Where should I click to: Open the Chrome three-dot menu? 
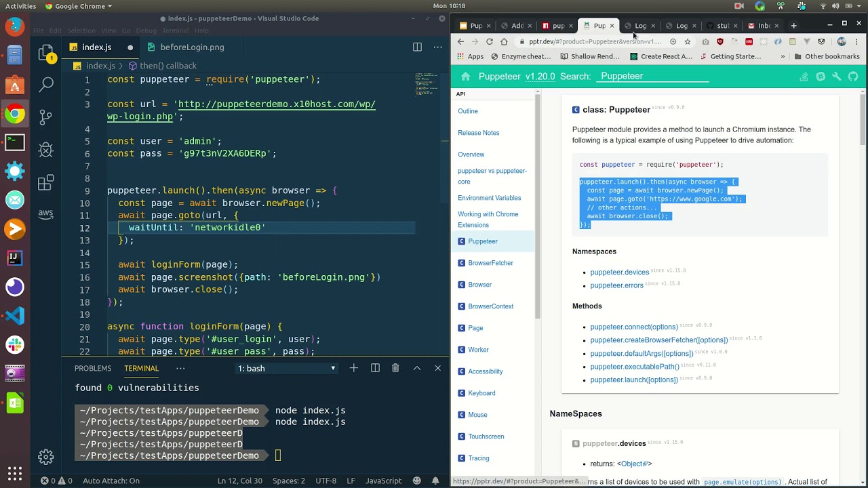[x=859, y=41]
